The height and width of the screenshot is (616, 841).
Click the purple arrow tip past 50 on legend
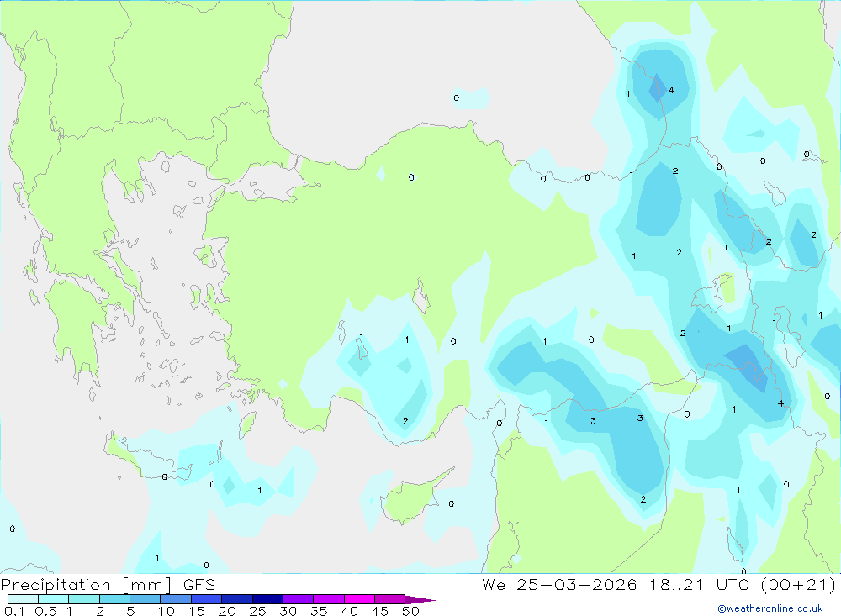click(x=420, y=600)
